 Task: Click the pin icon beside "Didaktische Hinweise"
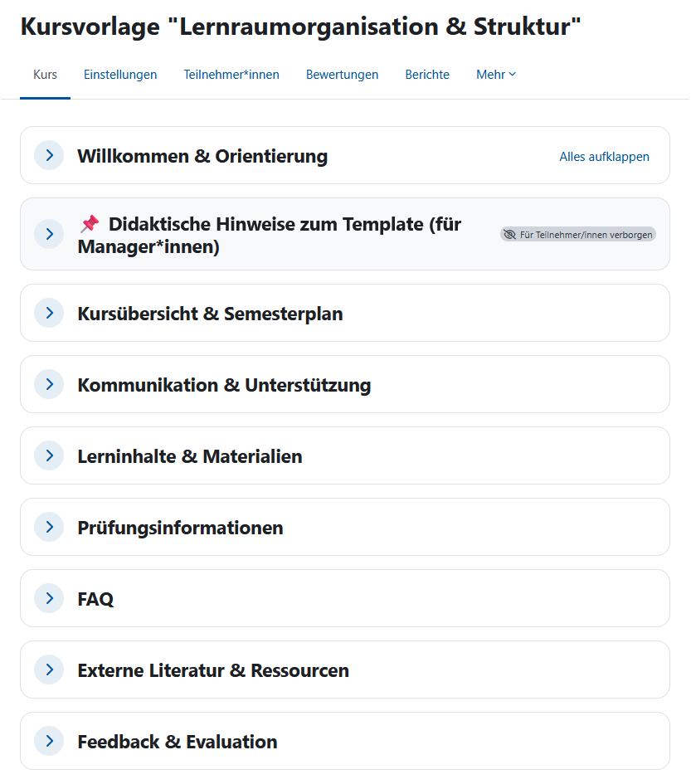[x=88, y=223]
